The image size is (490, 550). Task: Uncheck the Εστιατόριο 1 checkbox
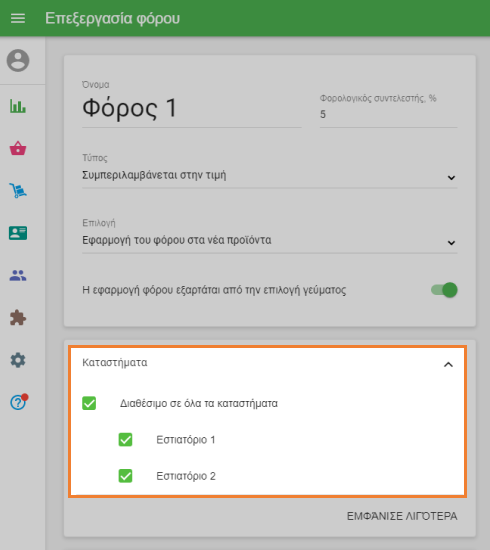point(126,440)
